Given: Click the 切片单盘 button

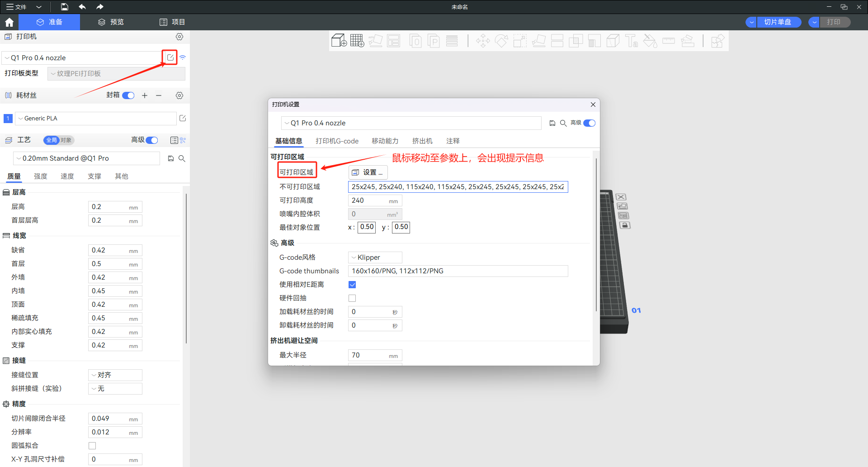Looking at the screenshot, I should (x=777, y=22).
